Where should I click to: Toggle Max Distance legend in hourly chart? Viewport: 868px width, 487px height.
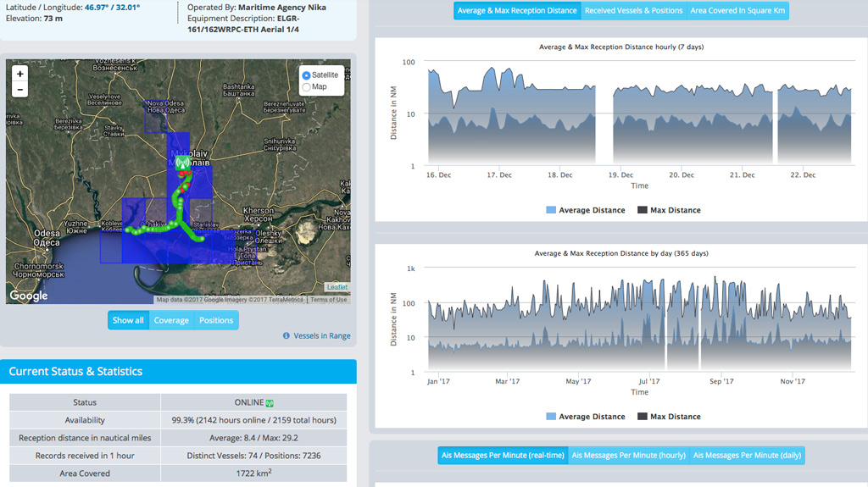[670, 210]
